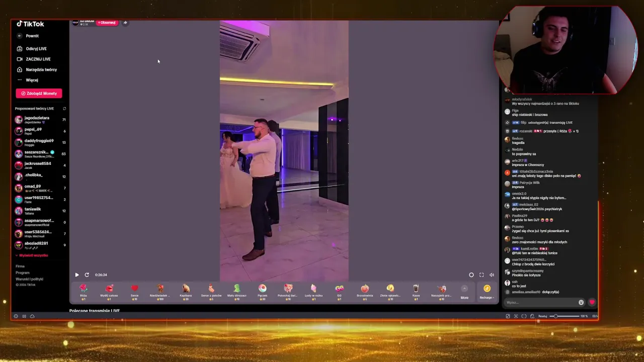Expand Wyświetl wszystko creators list
This screenshot has width=644, height=362.
click(x=32, y=255)
